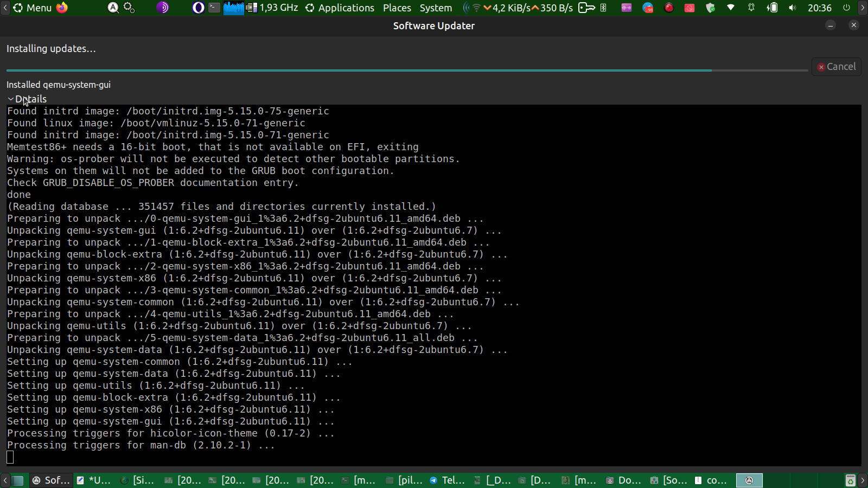Open the key-shaped VPN indicator
Viewport: 868px width, 488px height.
point(586,8)
